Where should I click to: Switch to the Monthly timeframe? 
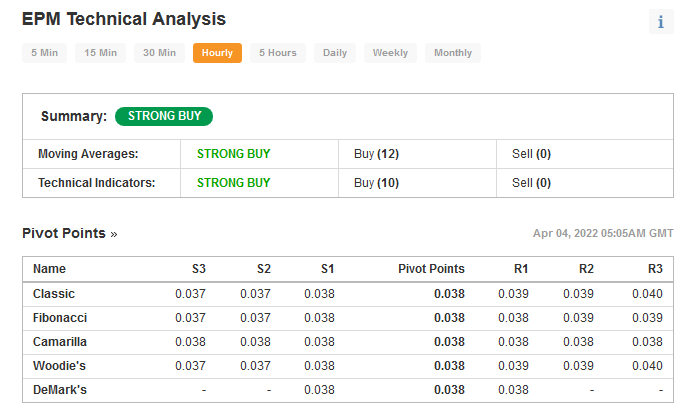coord(453,53)
